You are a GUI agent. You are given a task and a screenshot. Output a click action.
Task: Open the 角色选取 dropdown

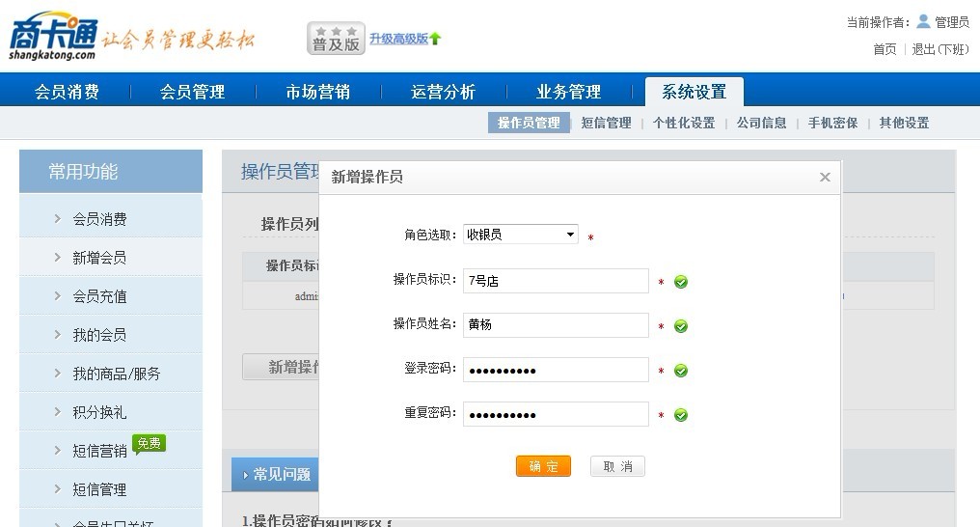pyautogui.click(x=520, y=235)
